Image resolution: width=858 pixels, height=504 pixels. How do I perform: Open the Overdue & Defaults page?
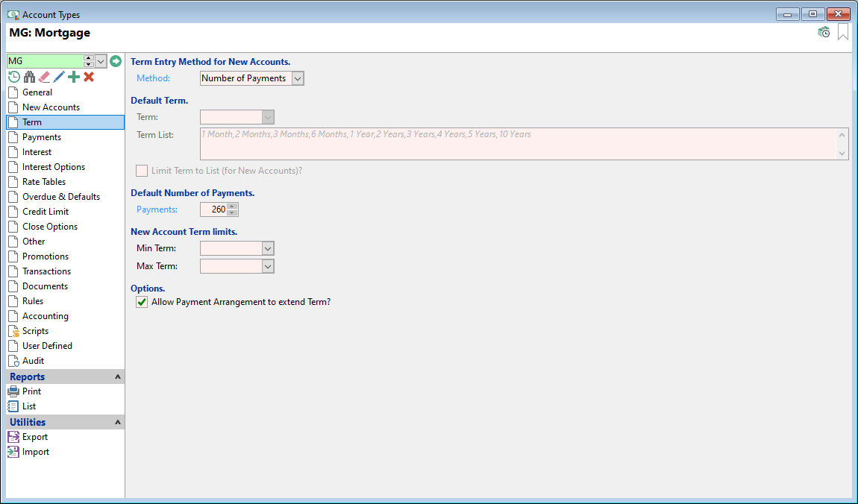(65, 197)
